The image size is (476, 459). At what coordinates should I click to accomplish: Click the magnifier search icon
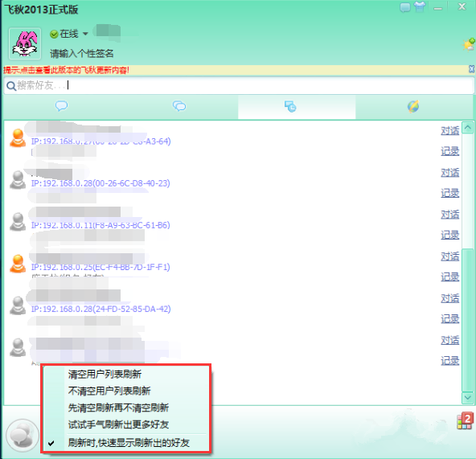pos(11,86)
